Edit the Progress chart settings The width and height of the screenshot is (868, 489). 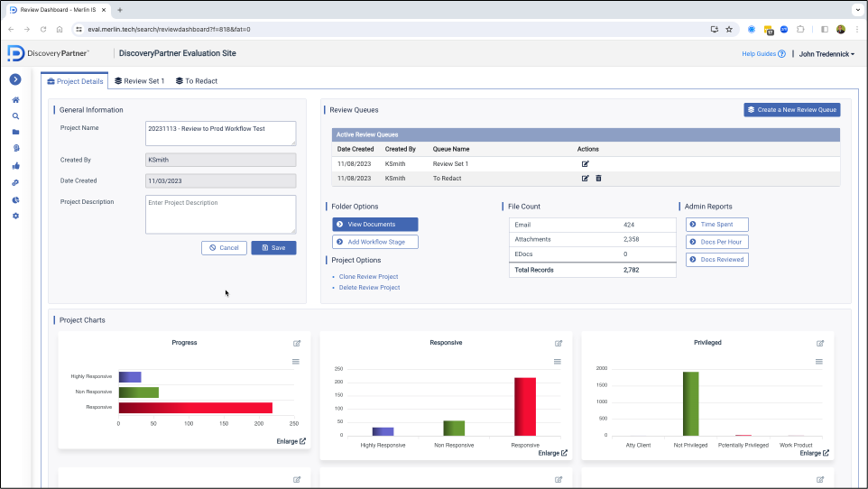[297, 344]
